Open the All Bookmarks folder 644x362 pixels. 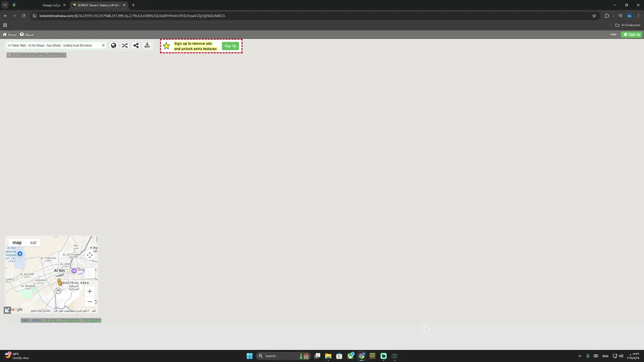pos(627,25)
